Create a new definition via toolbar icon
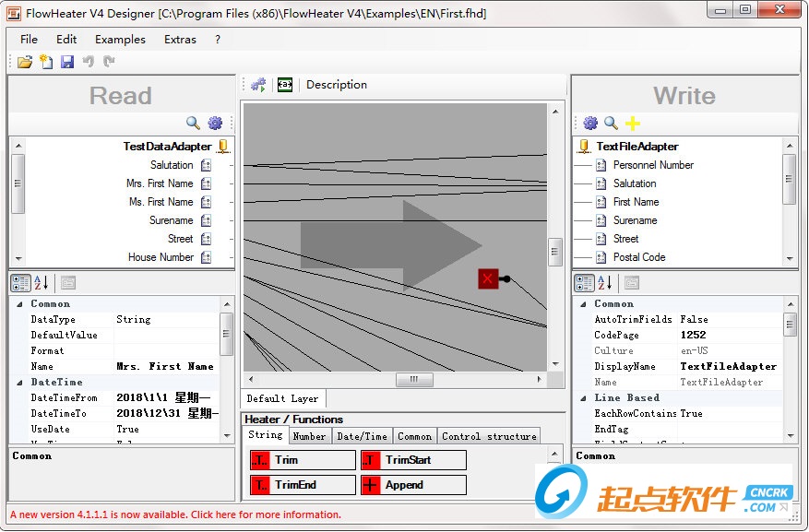 coord(46,62)
